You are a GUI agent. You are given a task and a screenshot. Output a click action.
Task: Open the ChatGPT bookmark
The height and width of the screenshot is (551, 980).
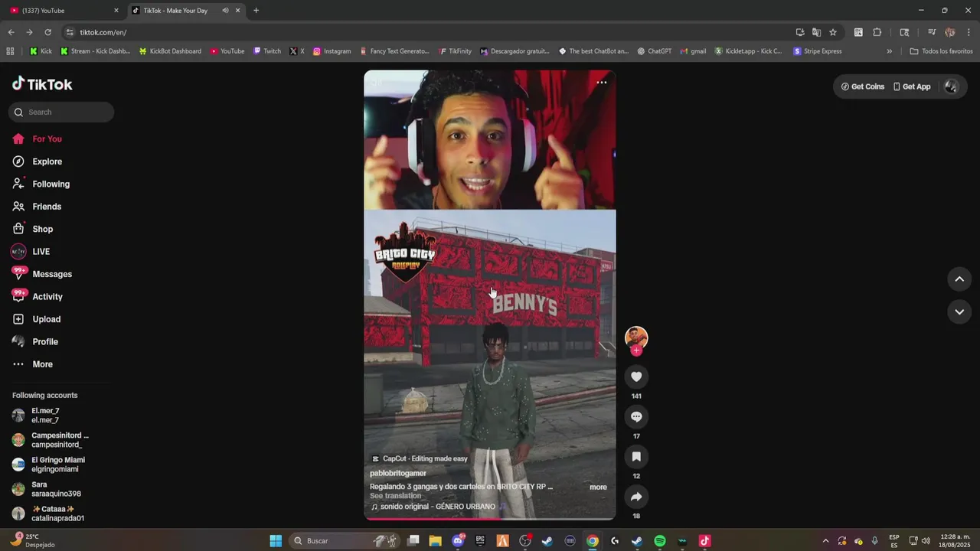coord(654,51)
